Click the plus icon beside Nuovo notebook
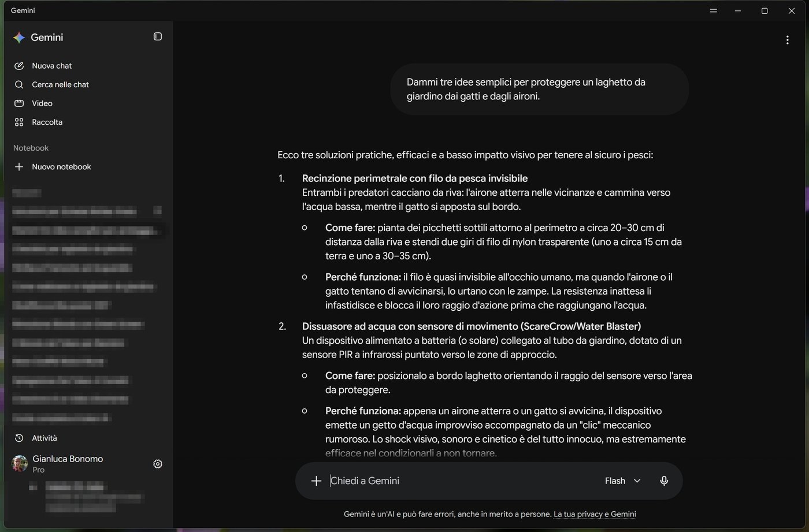Viewport: 809px width, 532px height. [19, 167]
